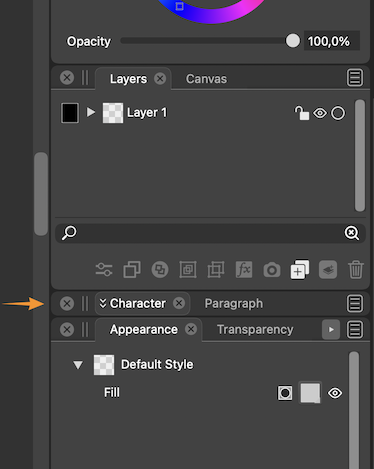Open the Layers panel menu button
The height and width of the screenshot is (469, 374).
(355, 78)
